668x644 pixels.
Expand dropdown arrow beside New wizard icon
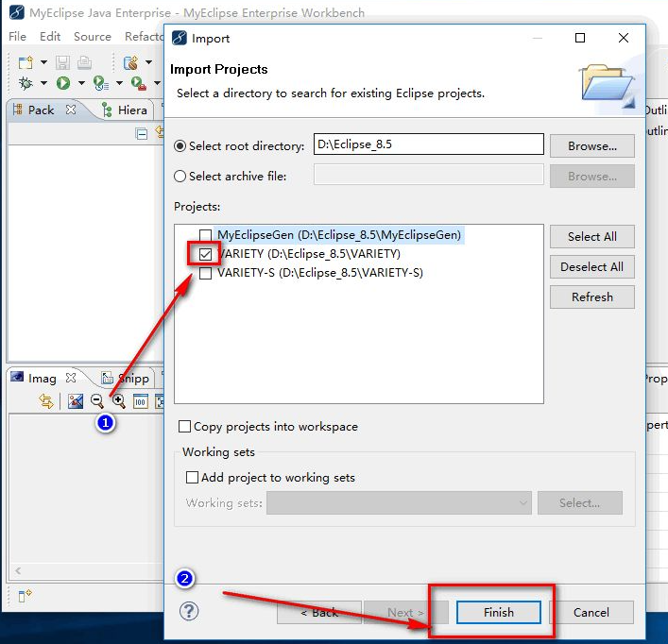click(43, 63)
